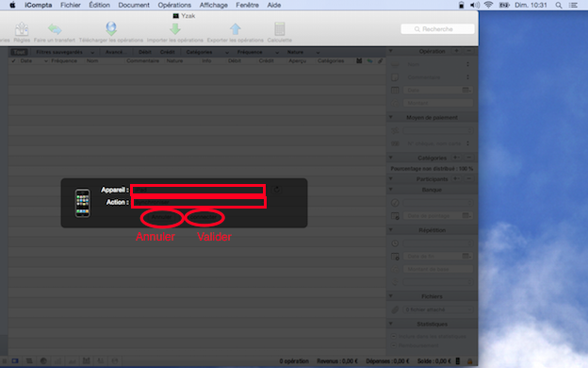The width and height of the screenshot is (588, 368).
Task: Collapse the Moyen de paiement section
Action: click(x=390, y=117)
